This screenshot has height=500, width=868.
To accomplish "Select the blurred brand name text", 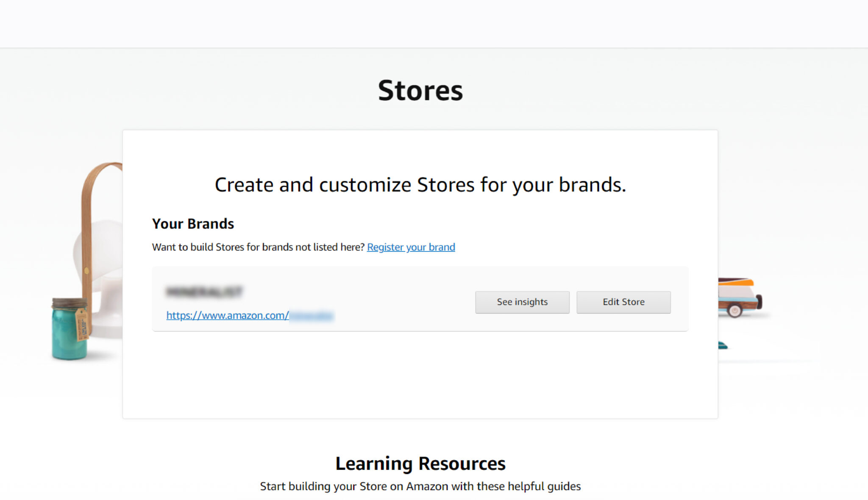I will click(204, 292).
